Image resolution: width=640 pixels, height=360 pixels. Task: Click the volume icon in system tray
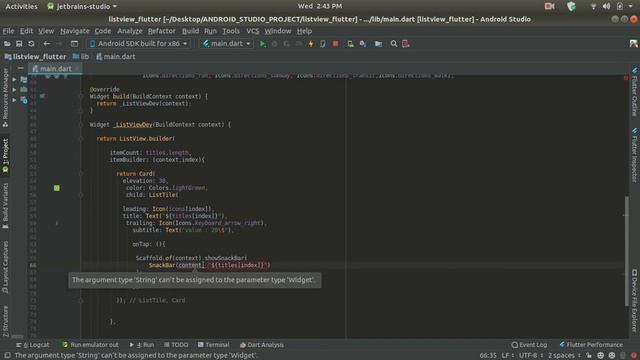tap(606, 6)
